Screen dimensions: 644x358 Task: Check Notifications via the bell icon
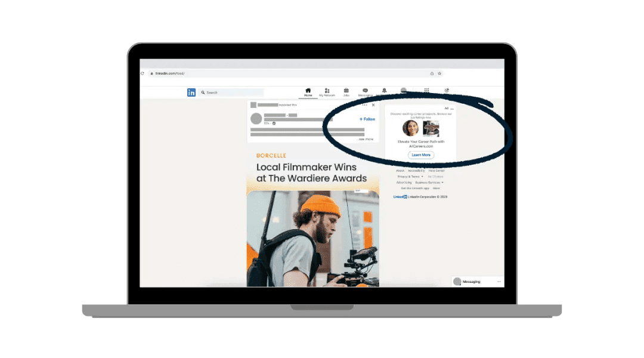pos(385,90)
